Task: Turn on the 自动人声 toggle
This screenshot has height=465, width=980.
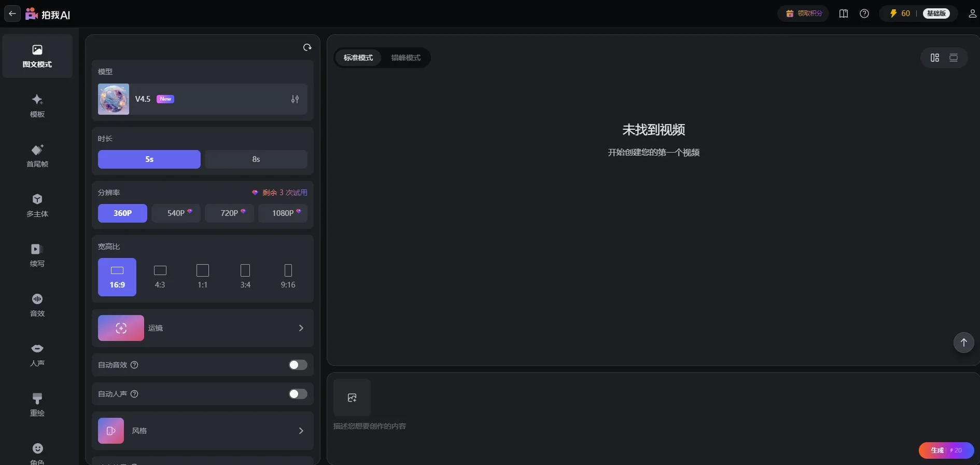Action: tap(298, 394)
